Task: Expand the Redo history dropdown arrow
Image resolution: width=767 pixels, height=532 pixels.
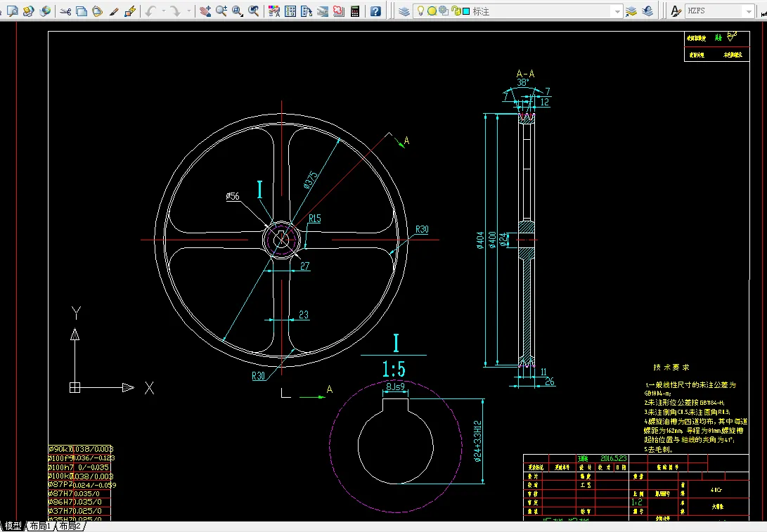Action: 189,11
